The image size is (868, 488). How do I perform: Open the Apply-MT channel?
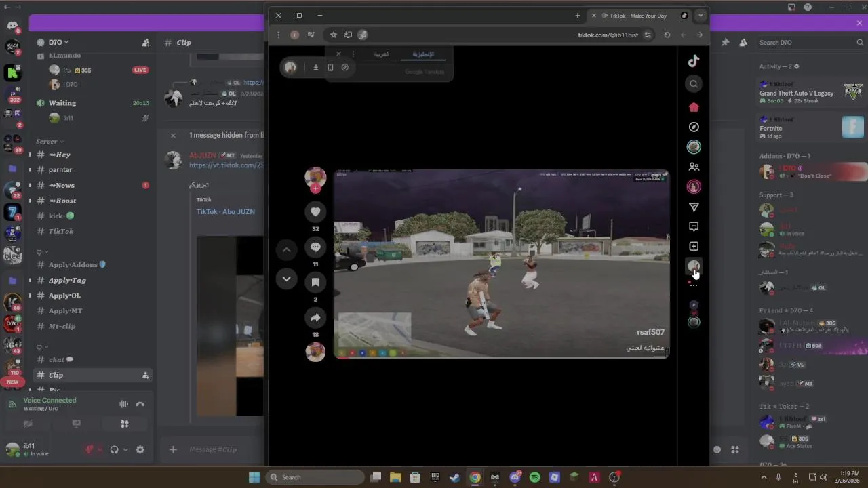click(93, 310)
